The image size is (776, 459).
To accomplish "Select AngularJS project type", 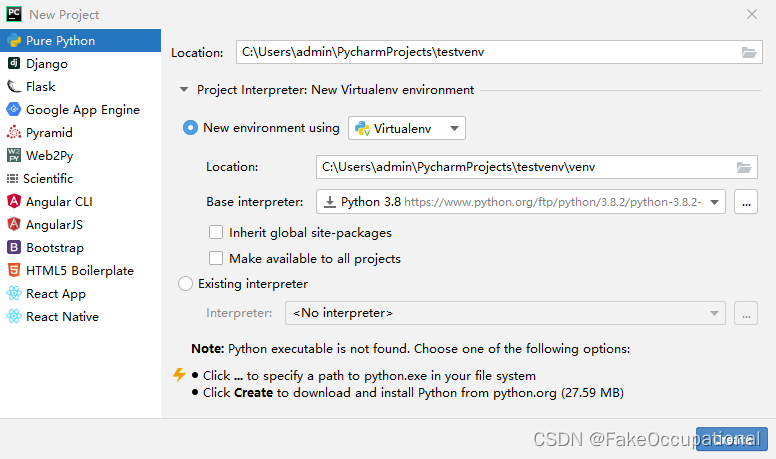I will click(80, 224).
